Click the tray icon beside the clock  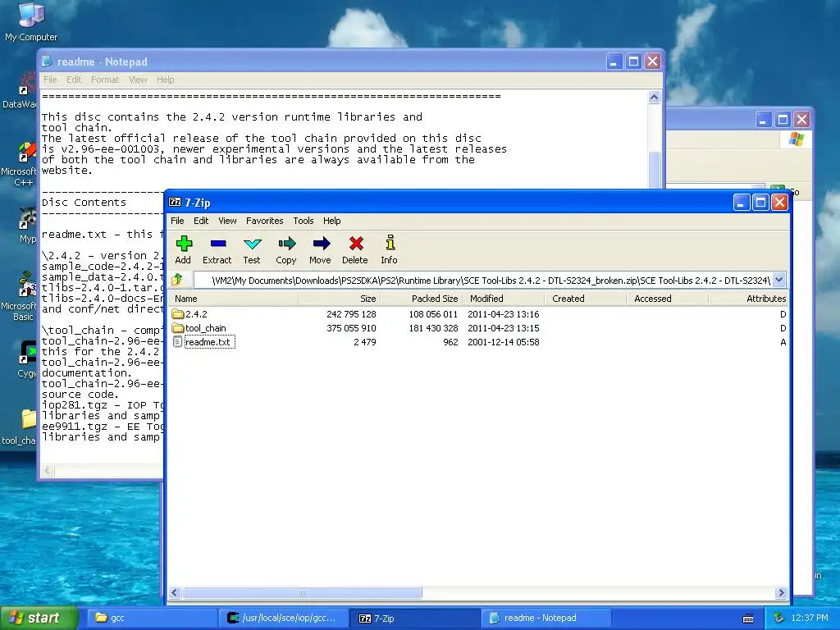[x=778, y=618]
